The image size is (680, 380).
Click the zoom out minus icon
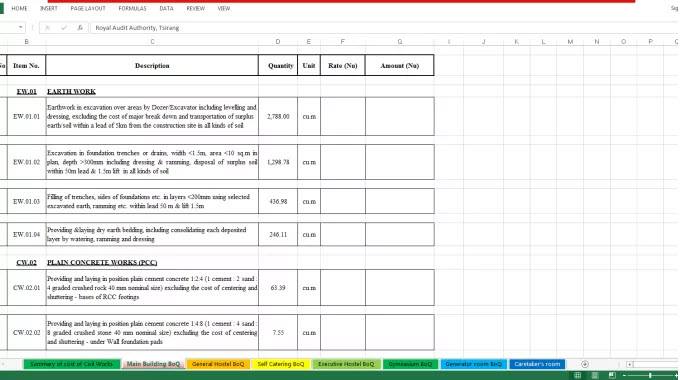tap(624, 375)
